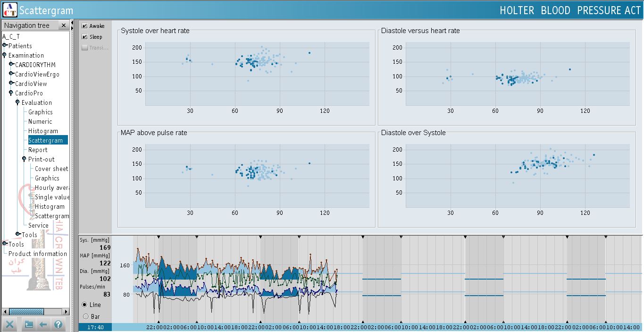Screen dimensions: 644x332
Task: Close the Navigation tree panel
Action: [x=64, y=26]
